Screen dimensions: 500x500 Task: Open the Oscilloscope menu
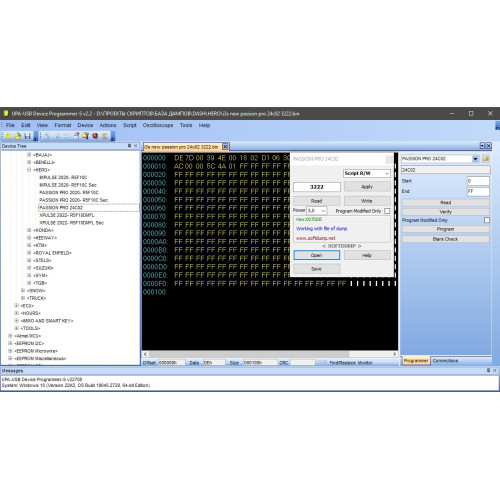coord(158,125)
